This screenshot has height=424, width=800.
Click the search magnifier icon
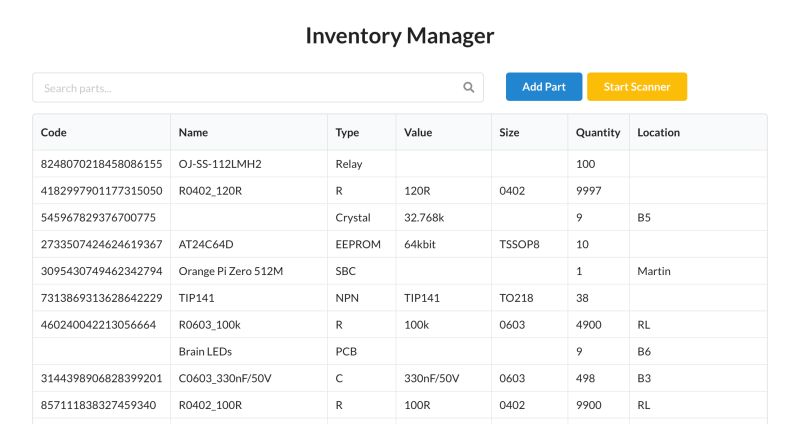(x=468, y=87)
